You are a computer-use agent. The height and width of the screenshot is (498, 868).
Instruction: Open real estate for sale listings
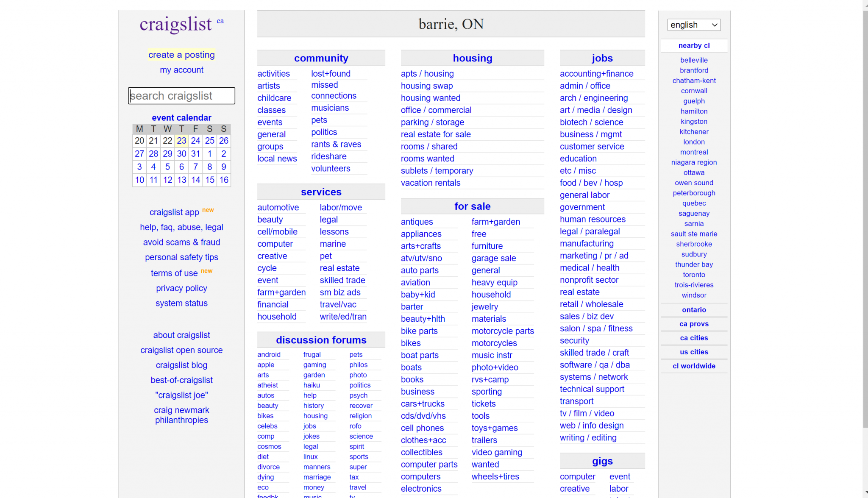(x=436, y=134)
